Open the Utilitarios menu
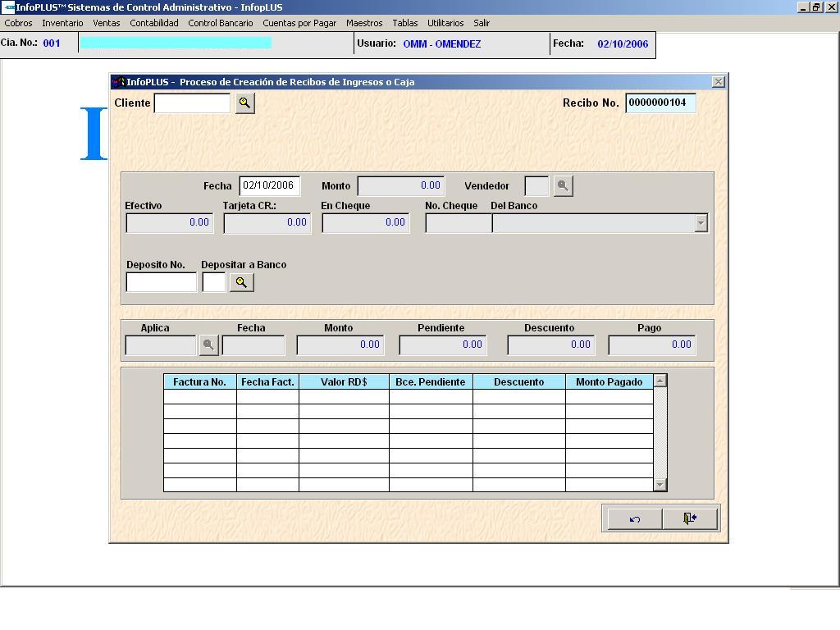This screenshot has width=840, height=630. coord(445,23)
